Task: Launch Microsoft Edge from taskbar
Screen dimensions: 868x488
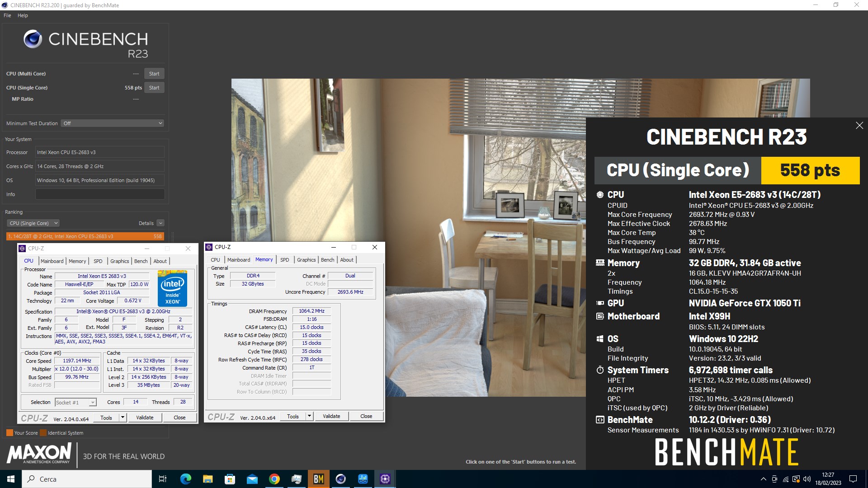Action: coord(185,479)
